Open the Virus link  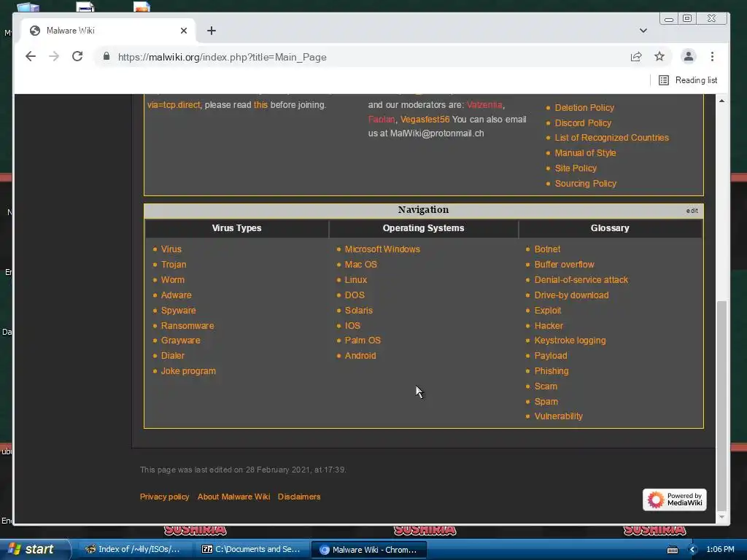point(171,249)
